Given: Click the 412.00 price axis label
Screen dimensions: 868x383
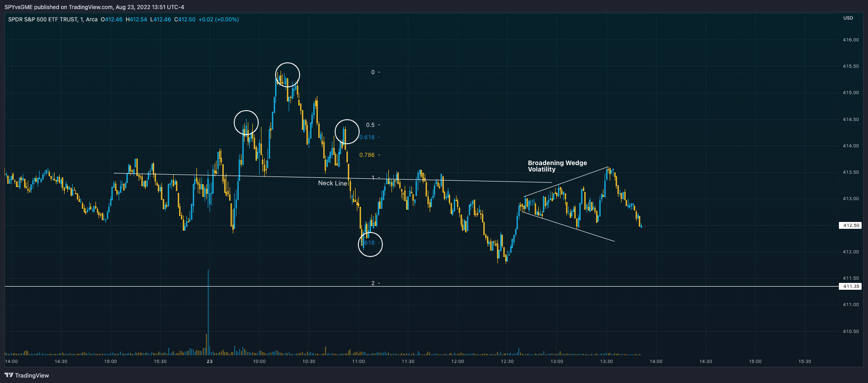Looking at the screenshot, I should [851, 252].
